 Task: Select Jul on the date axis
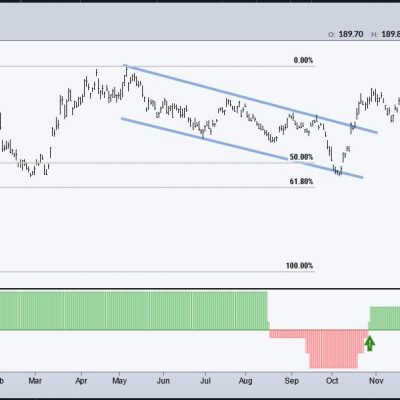click(205, 381)
